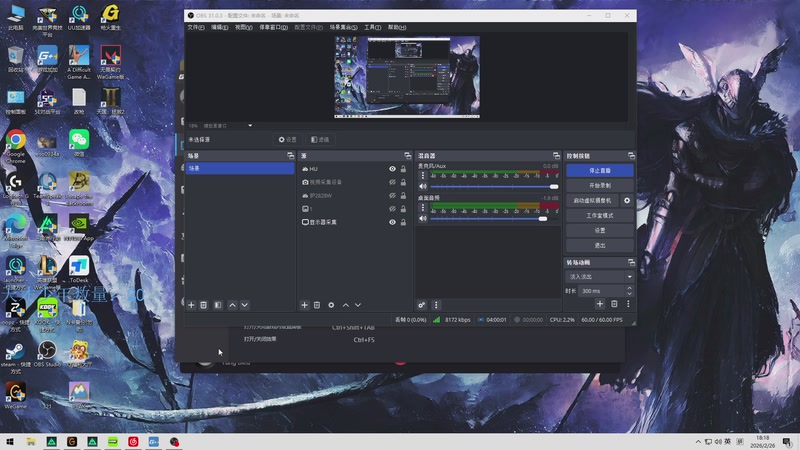Toggle lock on 显示器采集 source
The image size is (800, 450).
click(403, 222)
